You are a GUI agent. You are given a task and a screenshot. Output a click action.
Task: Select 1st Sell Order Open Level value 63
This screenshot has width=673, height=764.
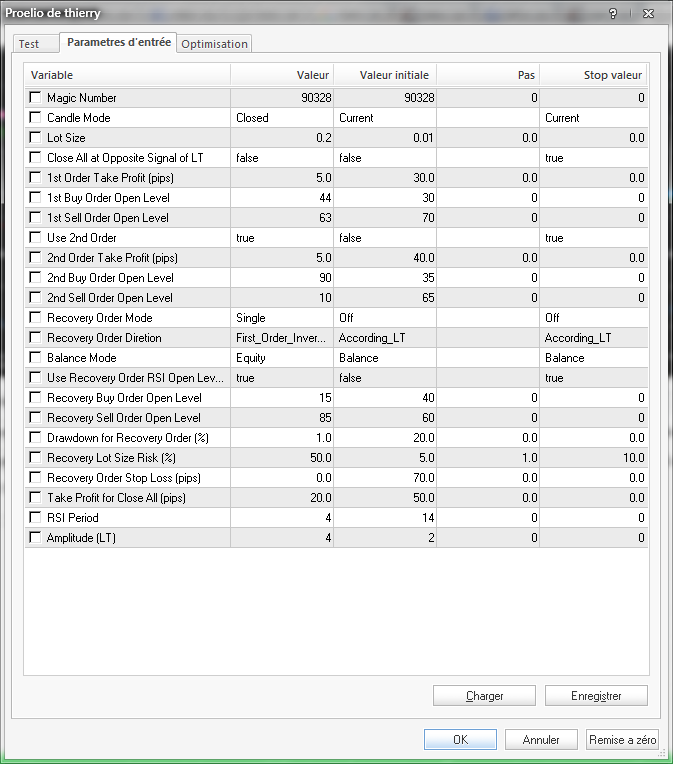coord(282,218)
